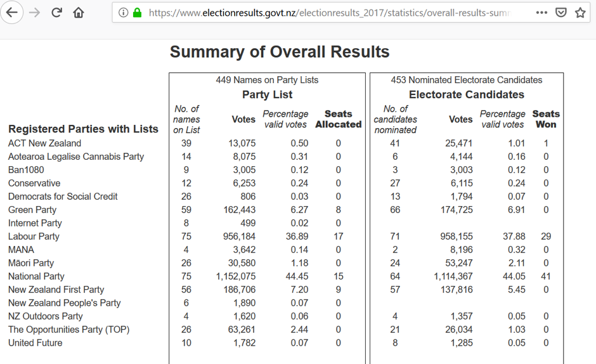Select United Future electorate votes 1,285
This screenshot has height=364, width=596.
462,343
